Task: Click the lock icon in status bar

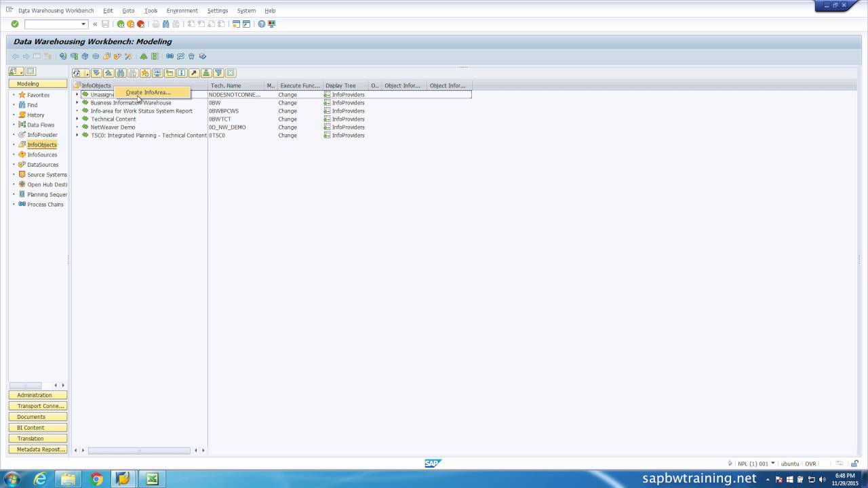Action: coord(856,464)
